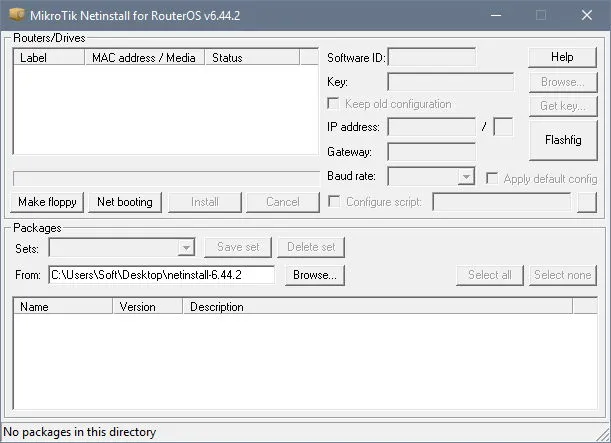Sort routers by MAC address / Media column
This screenshot has width=611, height=443.
coord(145,58)
